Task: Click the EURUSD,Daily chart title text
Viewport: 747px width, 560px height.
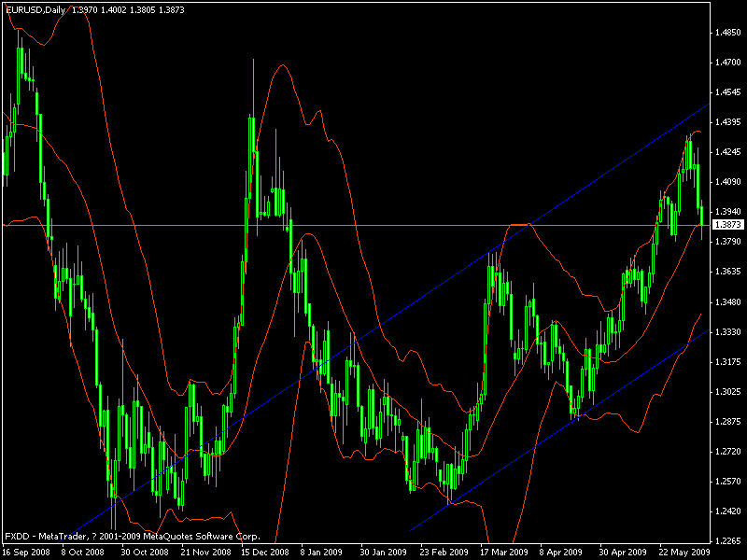Action: click(35, 9)
